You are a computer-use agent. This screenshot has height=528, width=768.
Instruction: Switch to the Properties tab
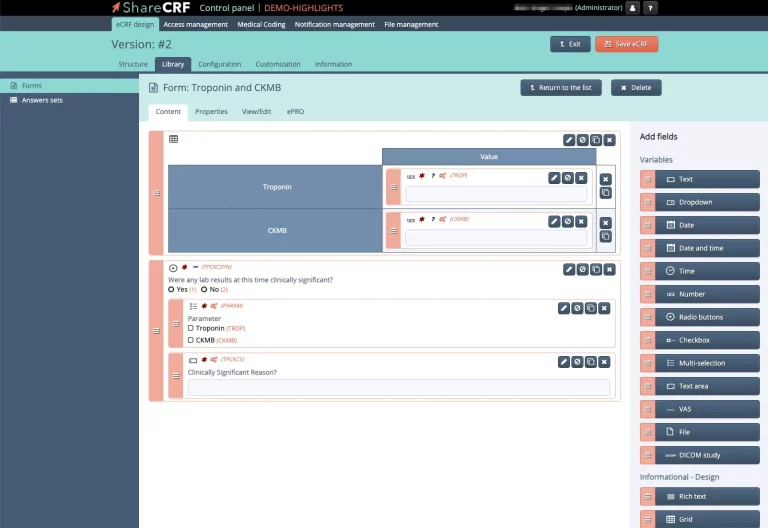coord(211,112)
